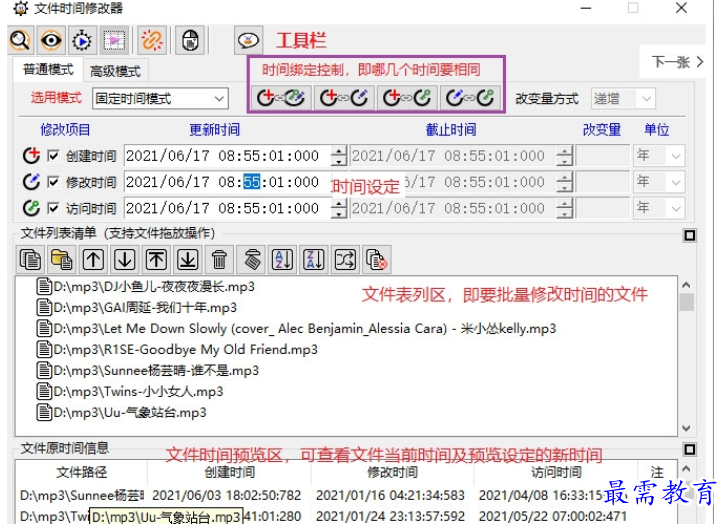Click the 访问时间 update time spinner
725x524 pixels.
(x=339, y=209)
